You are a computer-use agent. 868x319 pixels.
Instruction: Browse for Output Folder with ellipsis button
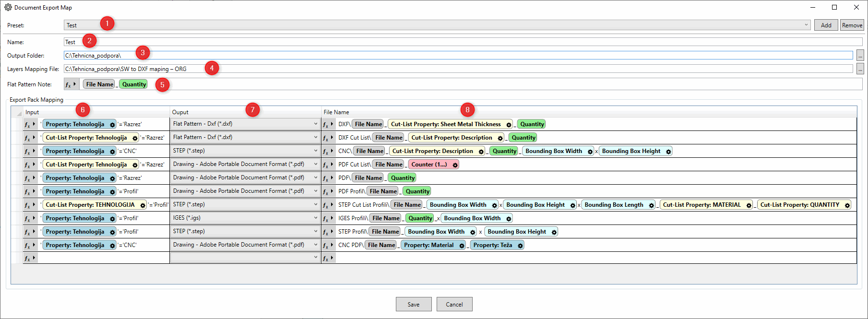[x=860, y=56]
